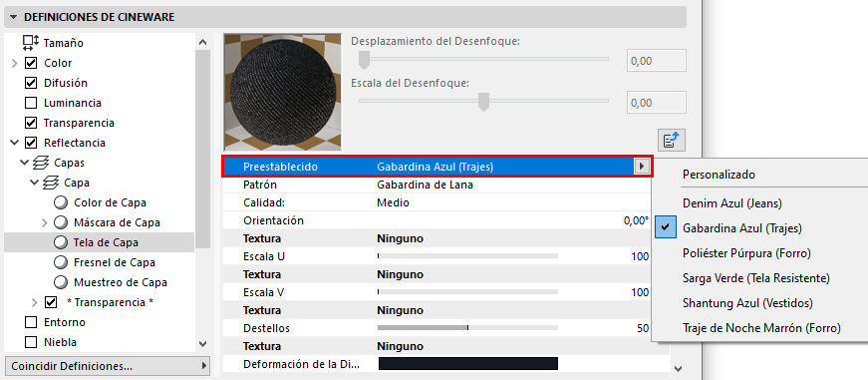The image size is (868, 380).
Task: Select Color de Capa sphere icon
Action: coord(61,202)
